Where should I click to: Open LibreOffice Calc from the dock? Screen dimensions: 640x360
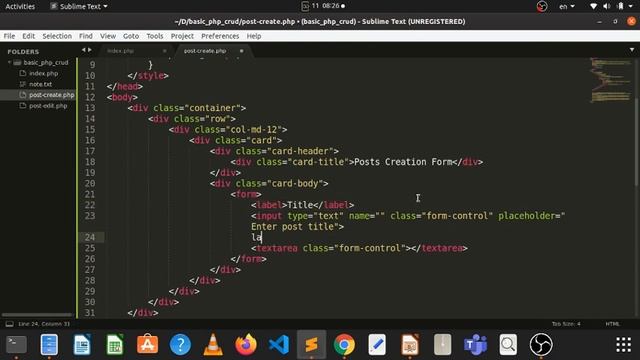pos(115,345)
